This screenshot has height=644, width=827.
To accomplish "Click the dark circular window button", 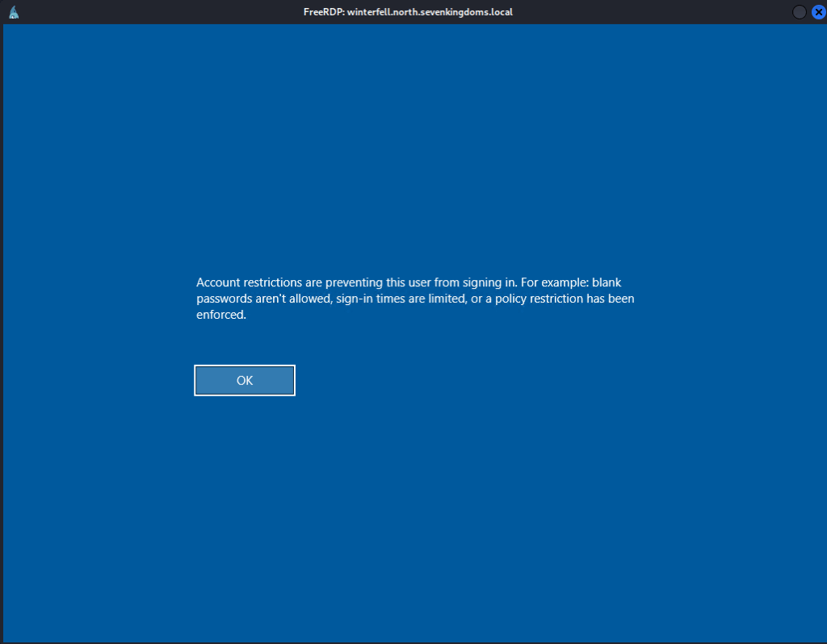I will (x=799, y=11).
